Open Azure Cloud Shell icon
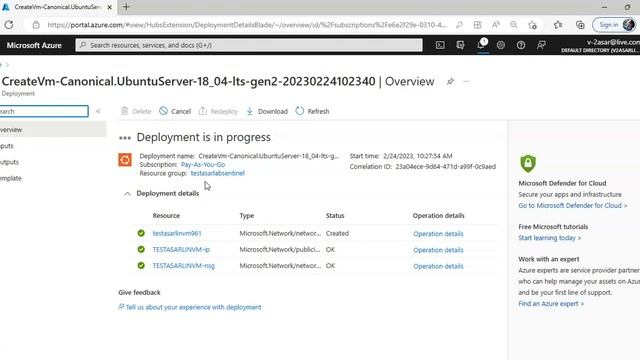 point(440,45)
